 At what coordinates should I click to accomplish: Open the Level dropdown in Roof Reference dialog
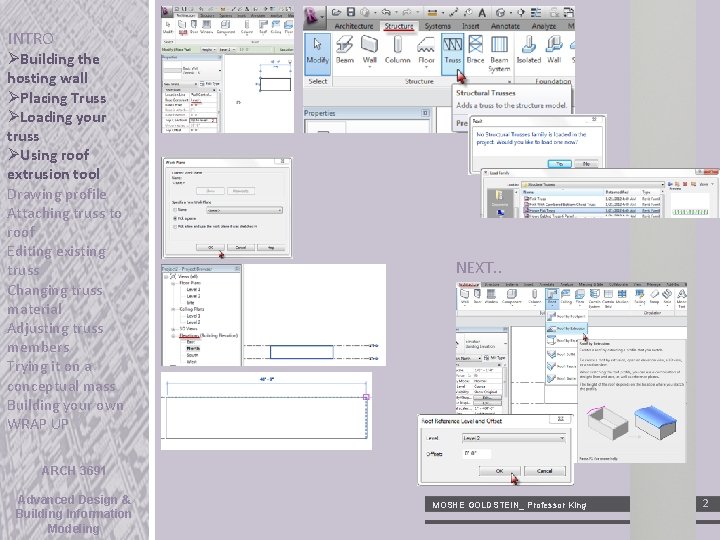(513, 439)
